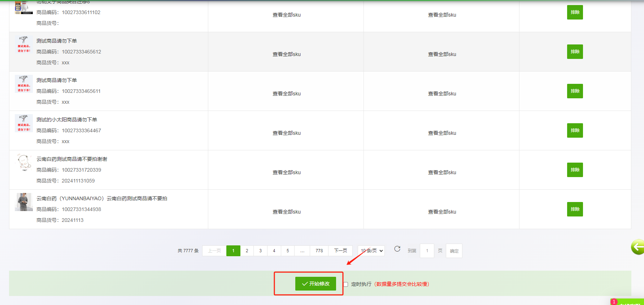
Task: Open thumbnail of product 10027331720339
Action: (x=24, y=163)
